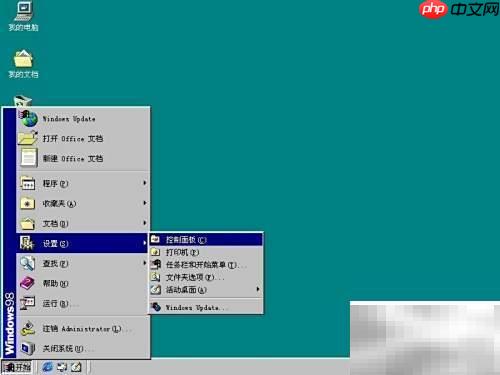Click the open-folder icon beside 打开 Office 文档
This screenshot has width=500, height=375.
pyautogui.click(x=28, y=138)
